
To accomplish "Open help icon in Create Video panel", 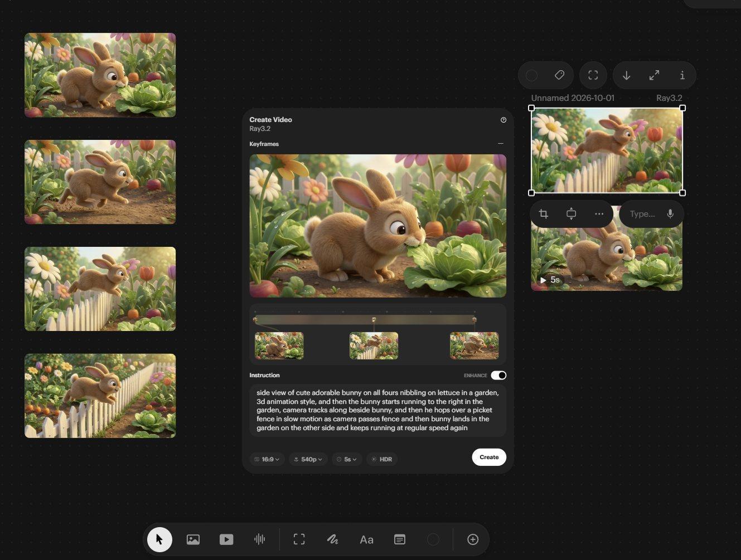I will (x=503, y=120).
